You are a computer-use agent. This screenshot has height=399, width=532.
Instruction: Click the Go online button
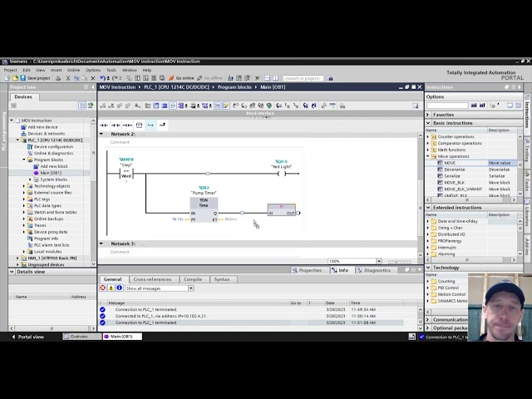click(x=181, y=78)
